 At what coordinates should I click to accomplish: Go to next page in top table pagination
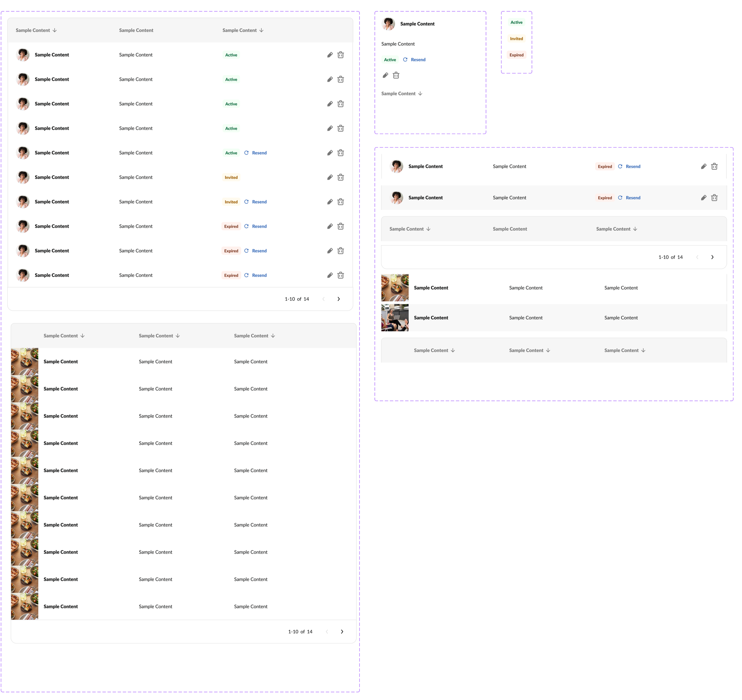[x=339, y=299]
